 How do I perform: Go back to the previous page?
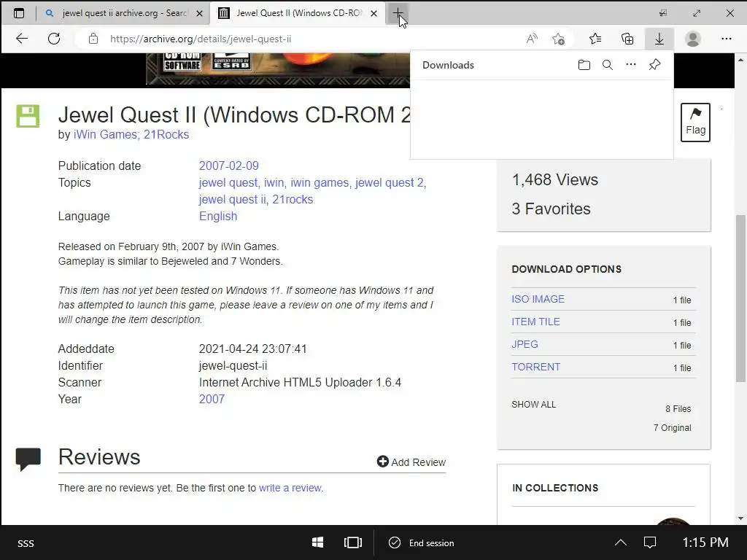(22, 39)
